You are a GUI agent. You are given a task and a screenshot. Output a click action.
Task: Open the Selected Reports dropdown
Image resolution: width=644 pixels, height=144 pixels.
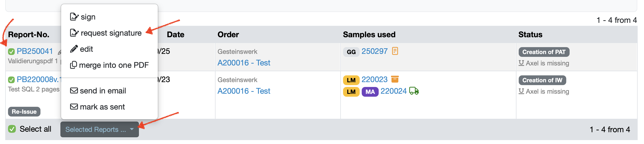(100, 130)
